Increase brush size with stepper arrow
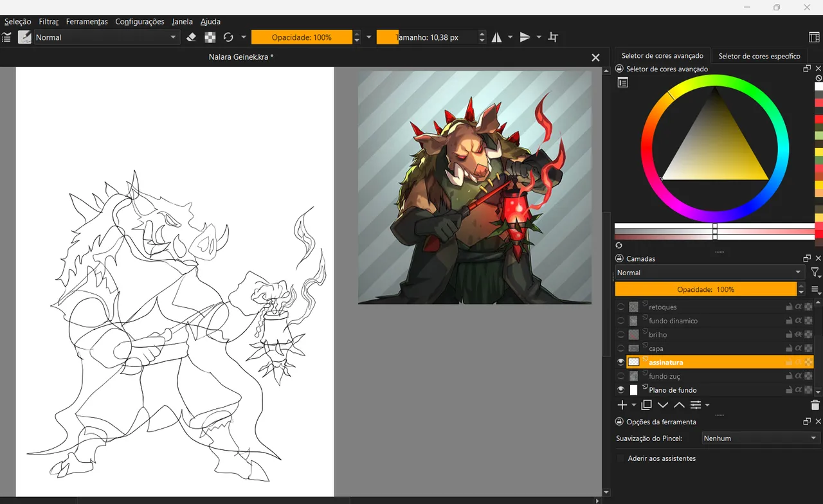This screenshot has height=504, width=823. (x=482, y=33)
